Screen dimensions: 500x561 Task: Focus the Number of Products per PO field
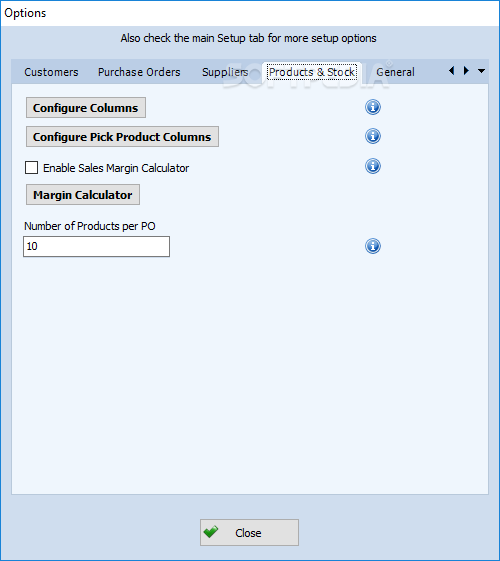97,247
